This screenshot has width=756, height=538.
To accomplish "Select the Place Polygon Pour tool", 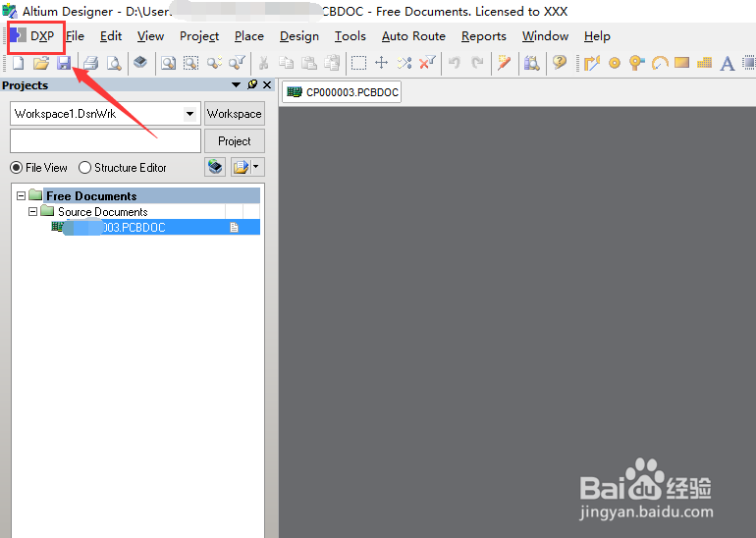I will pyautogui.click(x=704, y=63).
